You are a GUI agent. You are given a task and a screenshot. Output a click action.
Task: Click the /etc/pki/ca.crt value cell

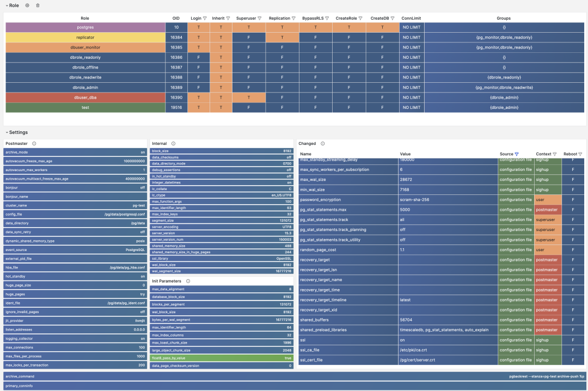[x=448, y=350]
